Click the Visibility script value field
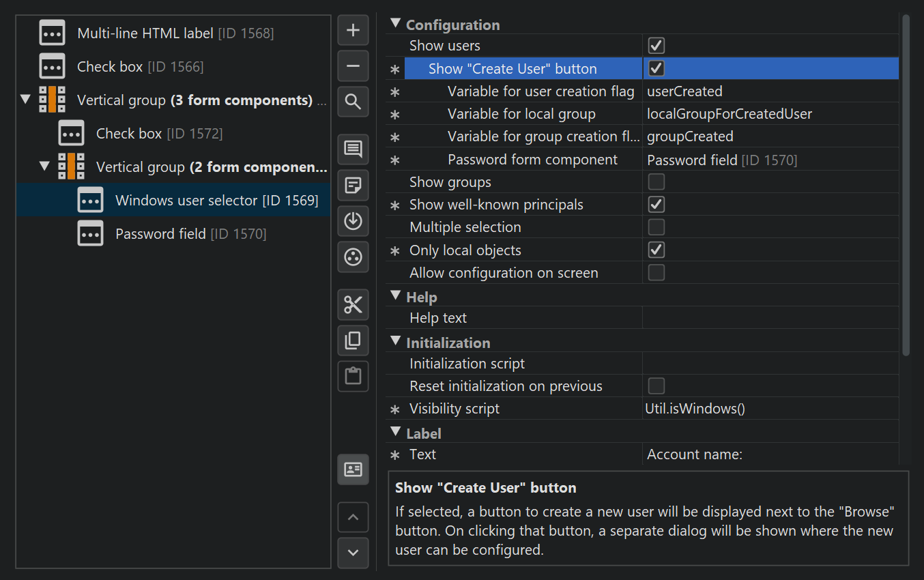The width and height of the screenshot is (924, 580). (770, 409)
